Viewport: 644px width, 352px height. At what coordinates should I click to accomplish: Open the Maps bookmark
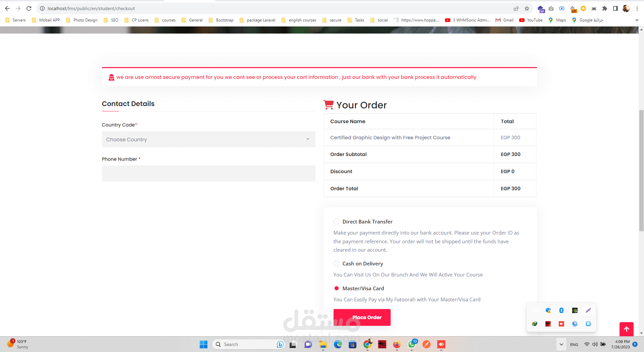[557, 20]
